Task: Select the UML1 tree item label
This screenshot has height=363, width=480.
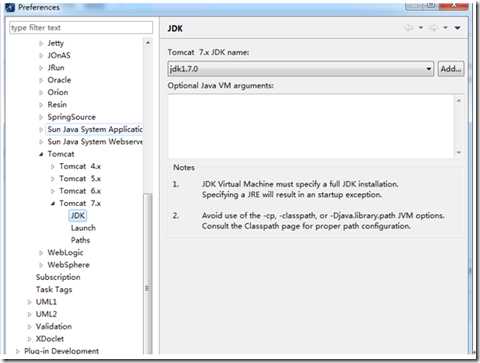Action: click(x=46, y=302)
